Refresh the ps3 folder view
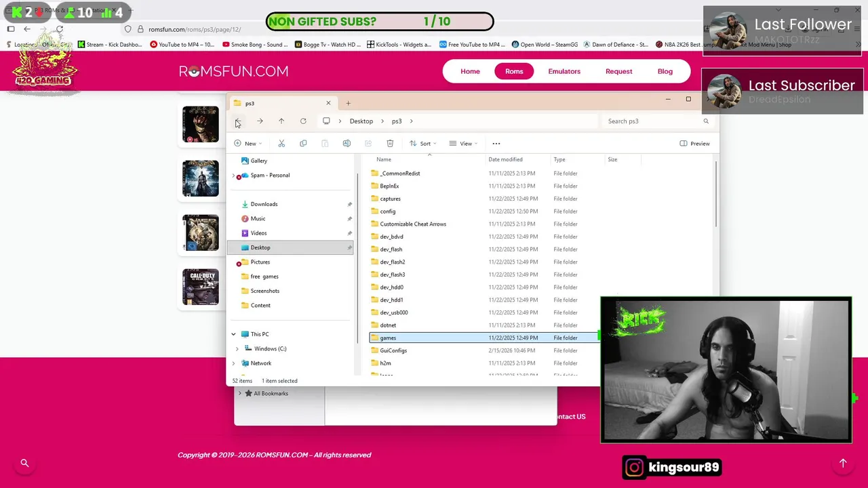Screen dimensions: 868x488 [x=303, y=121]
